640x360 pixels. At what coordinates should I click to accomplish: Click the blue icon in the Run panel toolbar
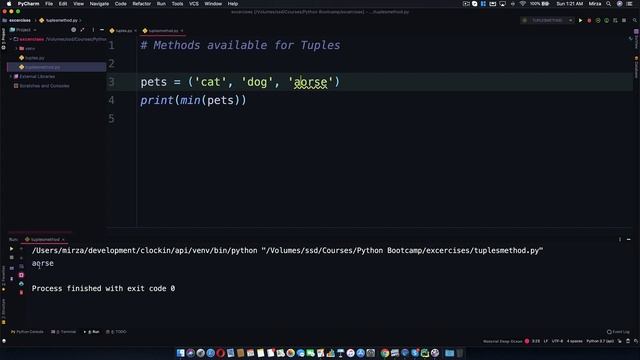(x=21, y=284)
